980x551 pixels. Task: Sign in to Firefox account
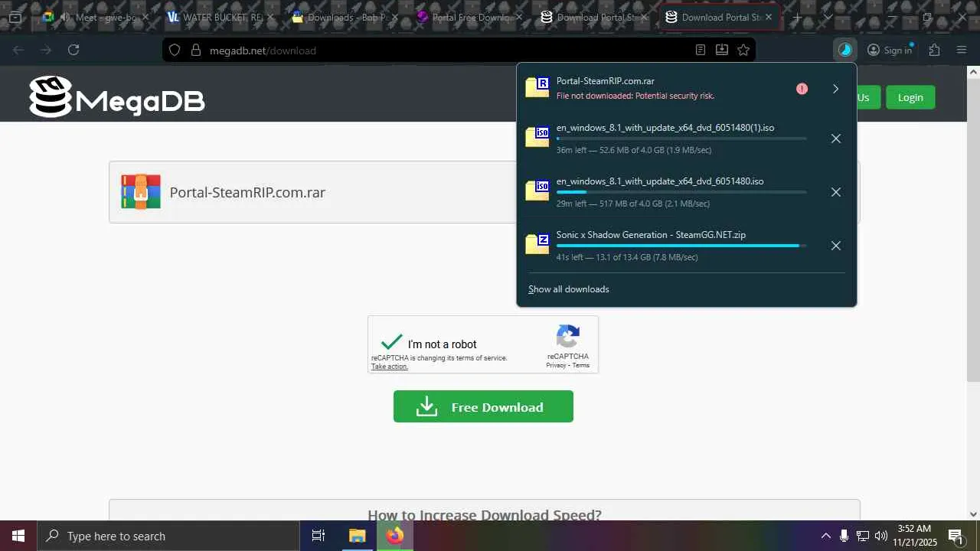[x=890, y=50]
